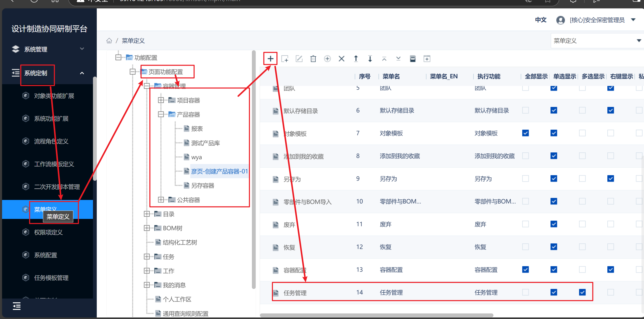Viewport: 644px width, 319px height.
Task: Click the circled-plus toolbar icon
Action: (x=327, y=59)
